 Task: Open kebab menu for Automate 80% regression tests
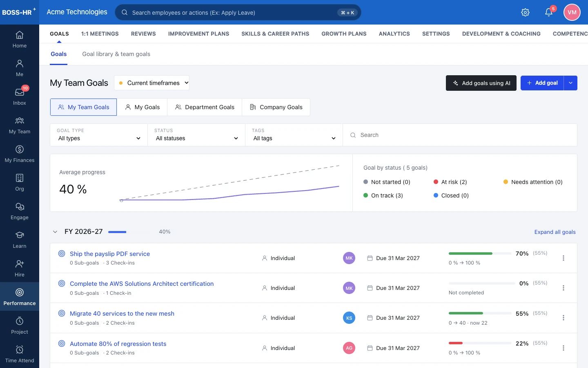click(563, 348)
